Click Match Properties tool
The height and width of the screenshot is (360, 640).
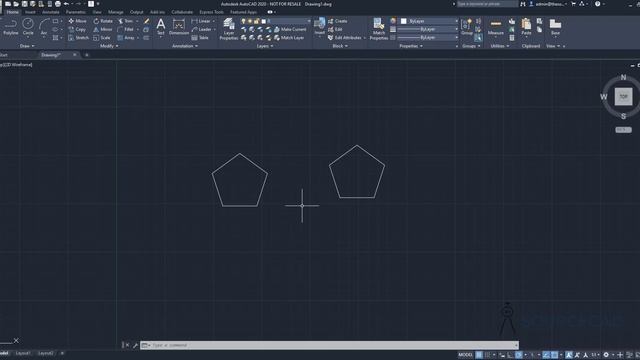(379, 29)
